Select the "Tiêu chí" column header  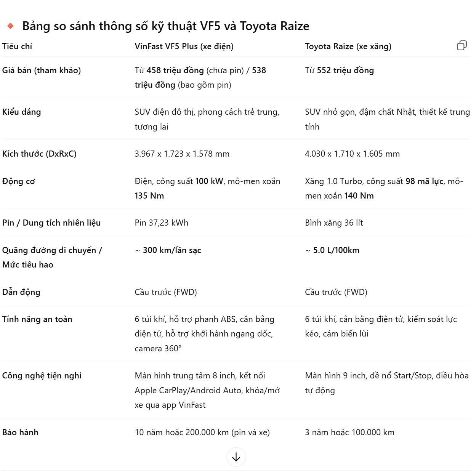[17, 46]
